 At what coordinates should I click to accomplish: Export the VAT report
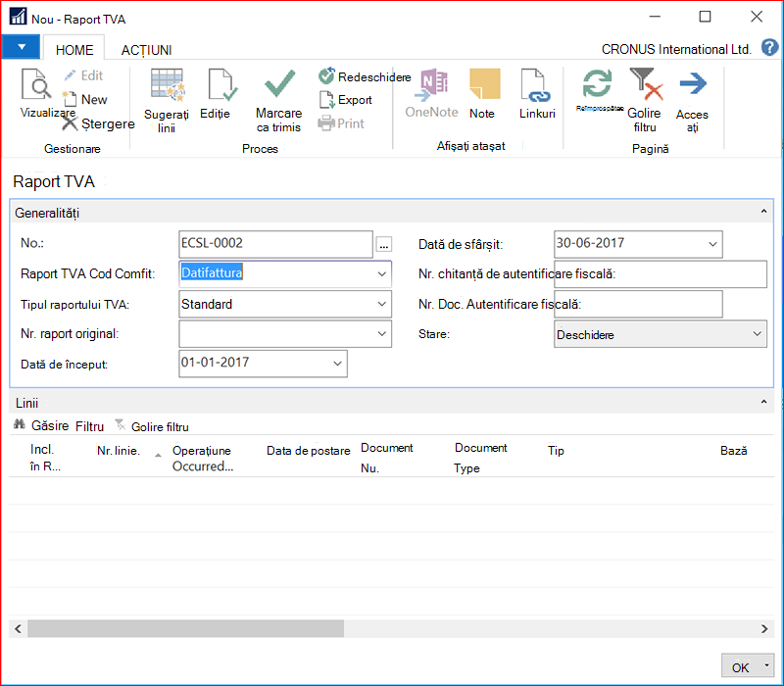pyautogui.click(x=346, y=100)
